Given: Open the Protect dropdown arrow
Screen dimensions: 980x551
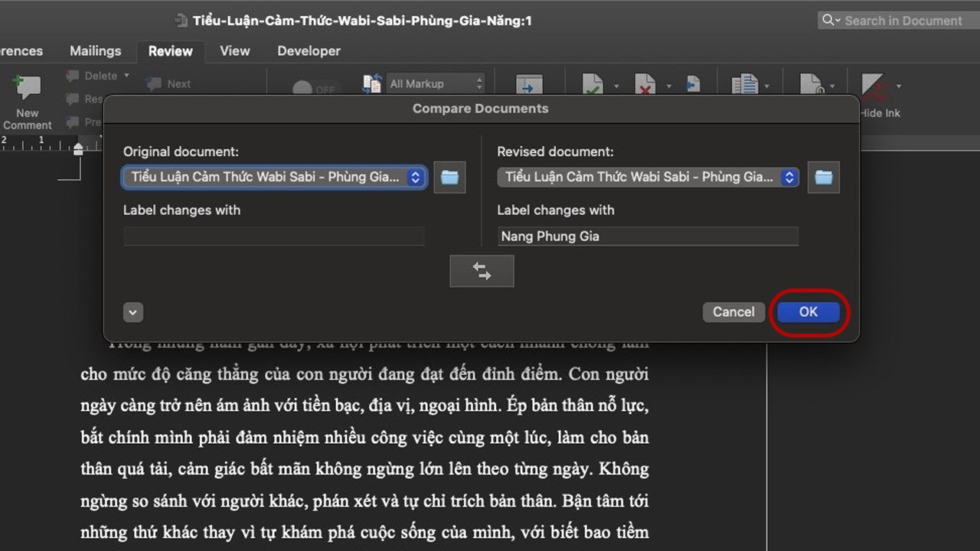Looking at the screenshot, I should pyautogui.click(x=832, y=86).
